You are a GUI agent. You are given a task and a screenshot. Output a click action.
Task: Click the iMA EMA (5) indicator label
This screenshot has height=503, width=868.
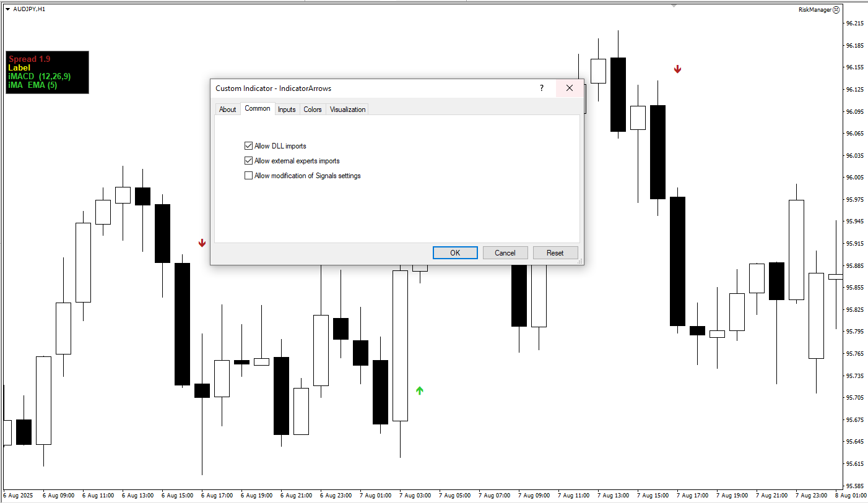(32, 85)
